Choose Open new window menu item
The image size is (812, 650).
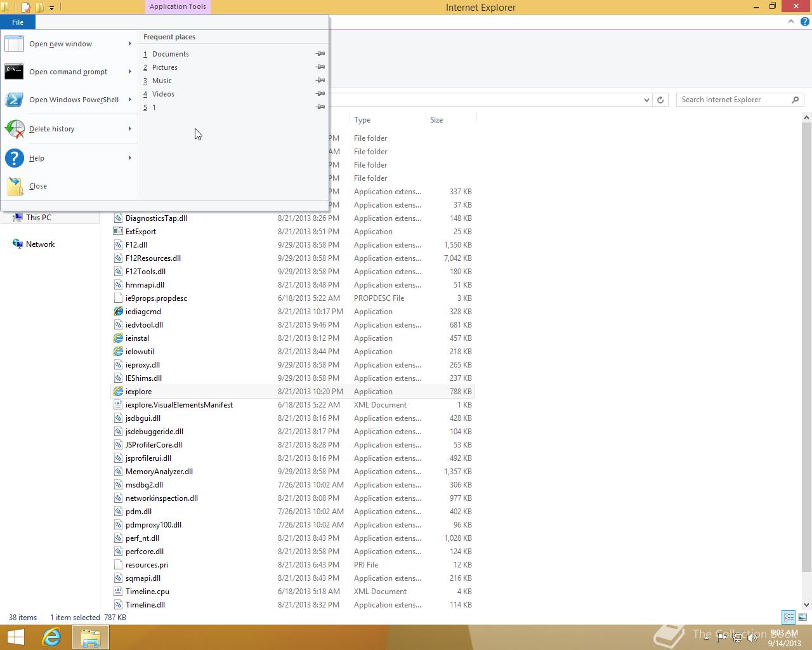pyautogui.click(x=69, y=44)
